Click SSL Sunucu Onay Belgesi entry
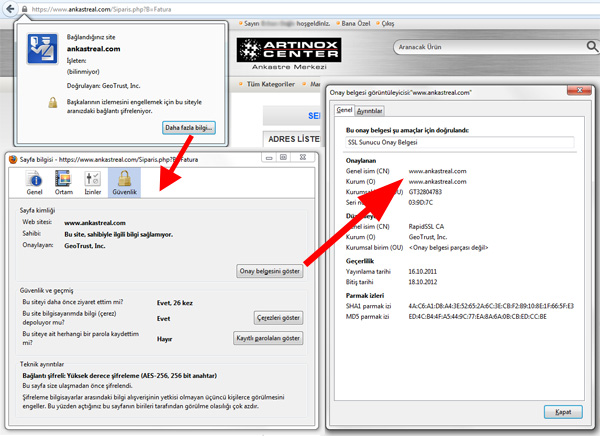600x436 pixels. (460, 142)
